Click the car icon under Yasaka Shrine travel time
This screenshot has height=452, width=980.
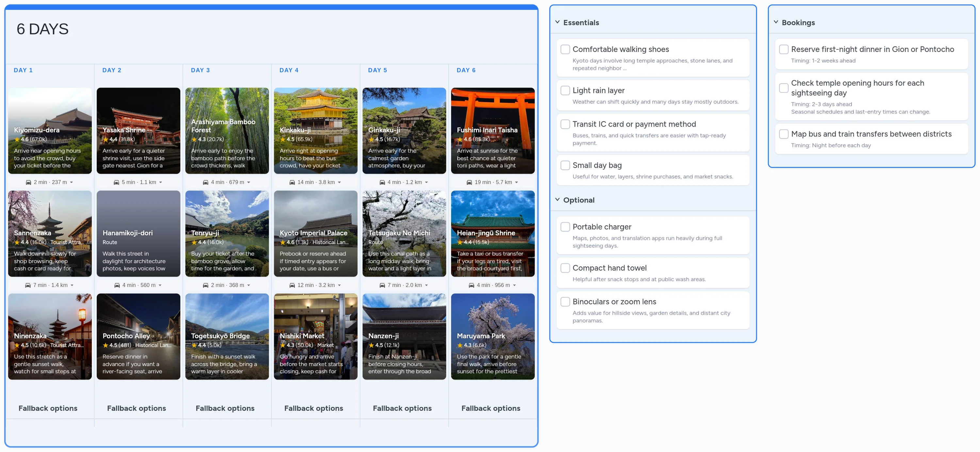pyautogui.click(x=117, y=182)
